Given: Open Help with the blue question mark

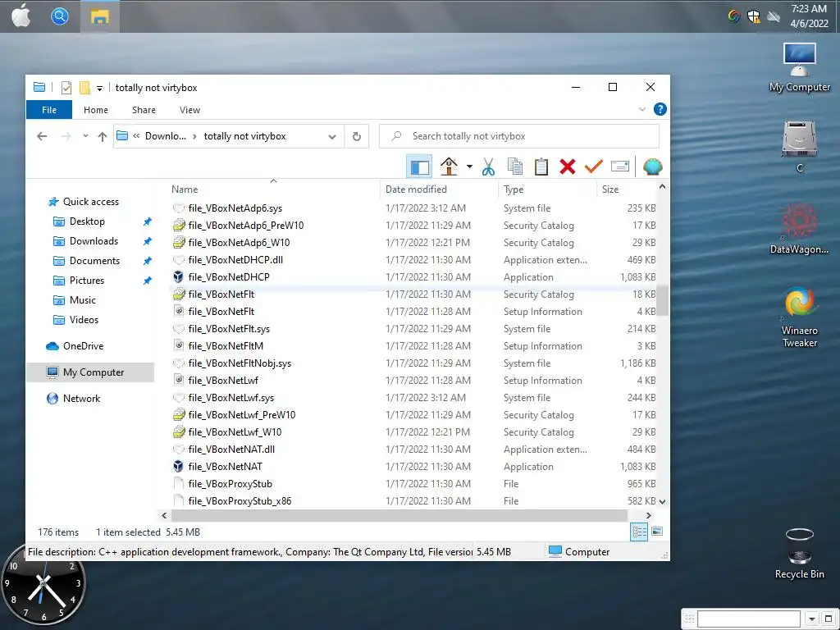Looking at the screenshot, I should pyautogui.click(x=660, y=109).
